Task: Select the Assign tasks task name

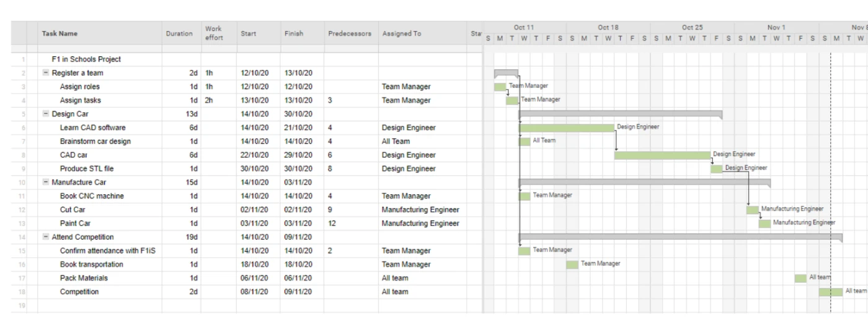Action: (x=81, y=100)
